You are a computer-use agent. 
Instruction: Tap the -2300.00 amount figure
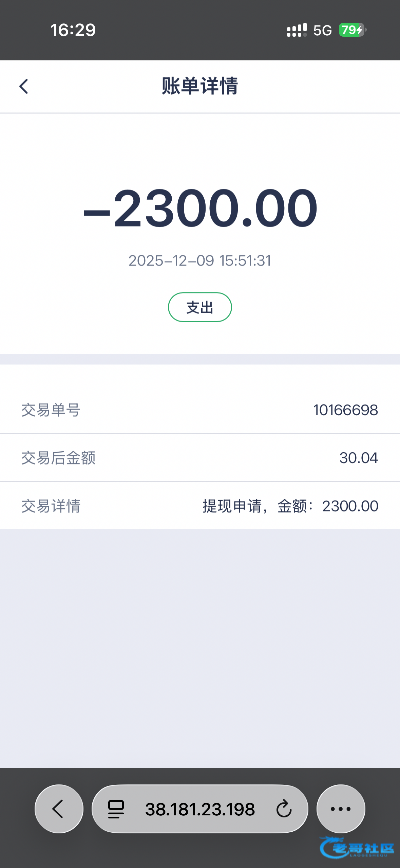click(x=200, y=208)
